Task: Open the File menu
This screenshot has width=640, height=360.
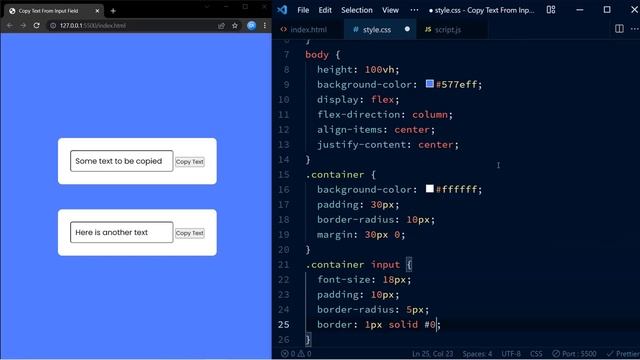Action: point(303,10)
